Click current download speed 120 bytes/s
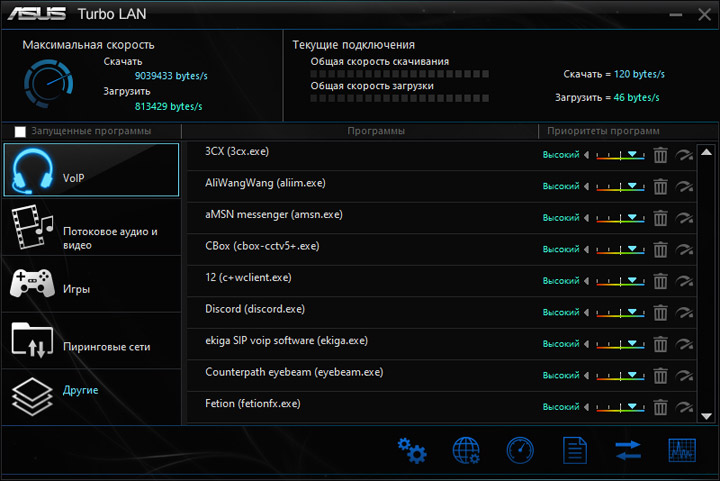 point(639,74)
